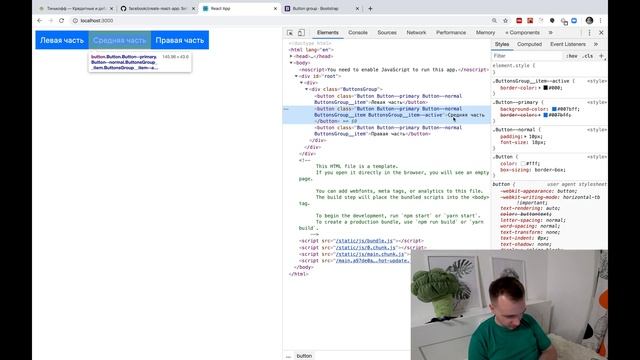640x360 pixels.
Task: Expand the head element node
Action: [291, 56]
